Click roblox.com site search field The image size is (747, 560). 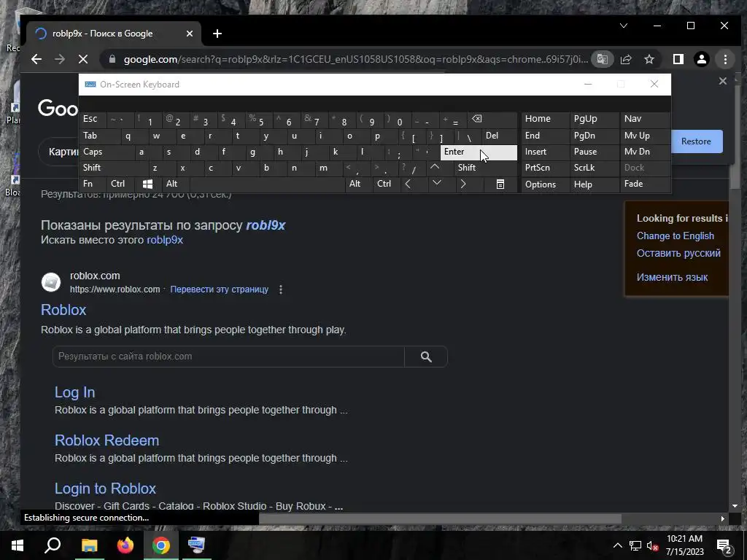pyautogui.click(x=228, y=357)
